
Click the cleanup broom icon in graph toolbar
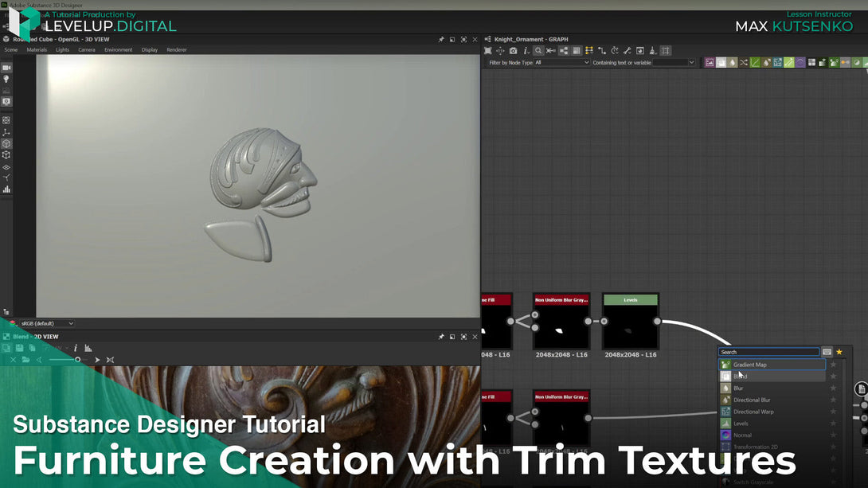point(653,51)
